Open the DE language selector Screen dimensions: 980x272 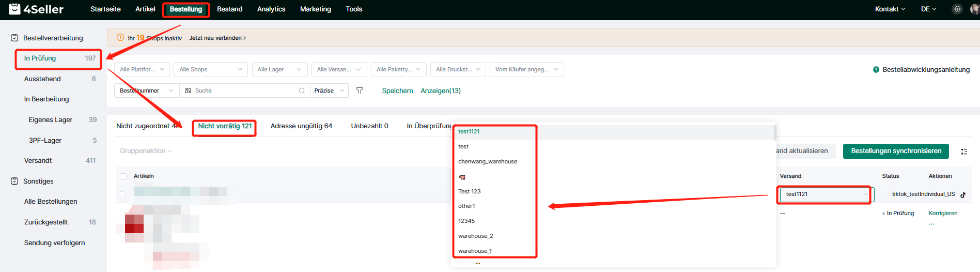tap(928, 9)
